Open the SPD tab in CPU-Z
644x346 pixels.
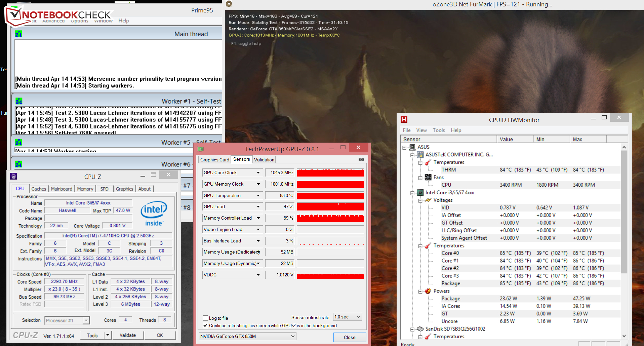pos(105,189)
